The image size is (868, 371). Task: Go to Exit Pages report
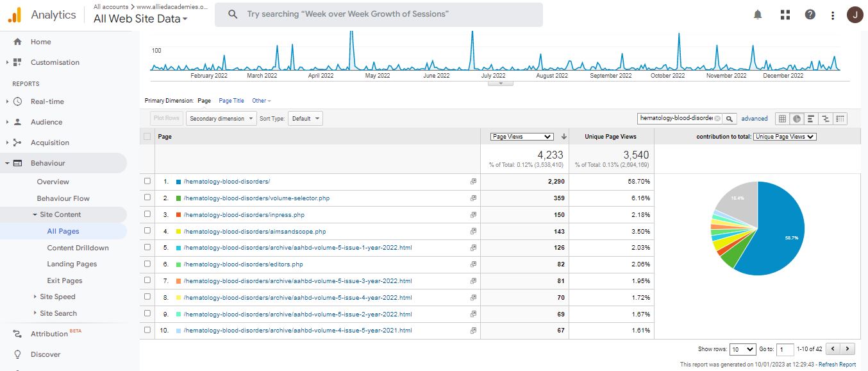(x=65, y=280)
